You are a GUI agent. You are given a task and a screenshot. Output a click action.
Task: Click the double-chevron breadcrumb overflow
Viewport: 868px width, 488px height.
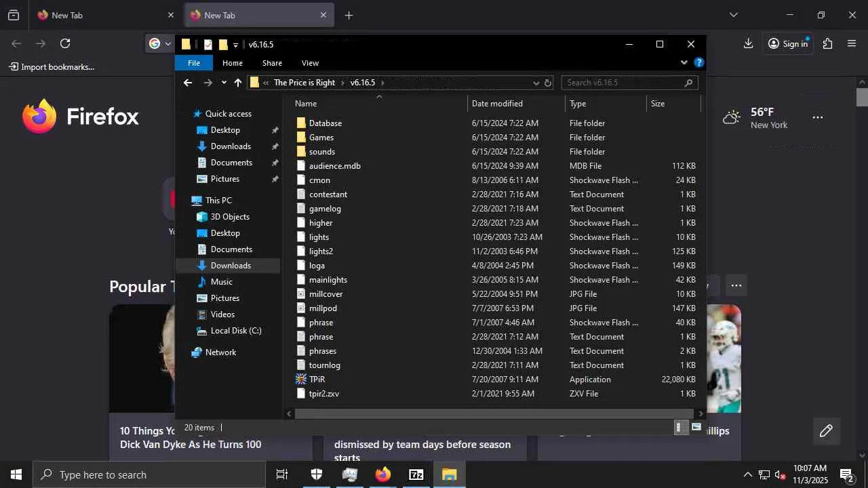[x=266, y=83]
